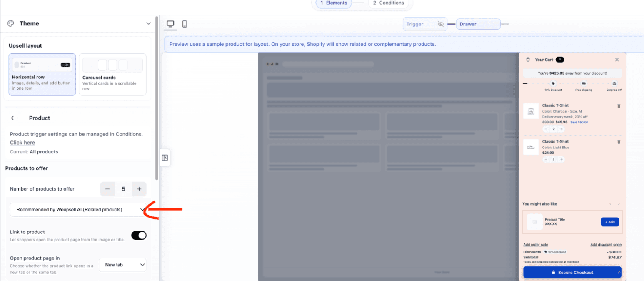The width and height of the screenshot is (644, 281).
Task: Open step 2 Conditions tab
Action: 388,3
